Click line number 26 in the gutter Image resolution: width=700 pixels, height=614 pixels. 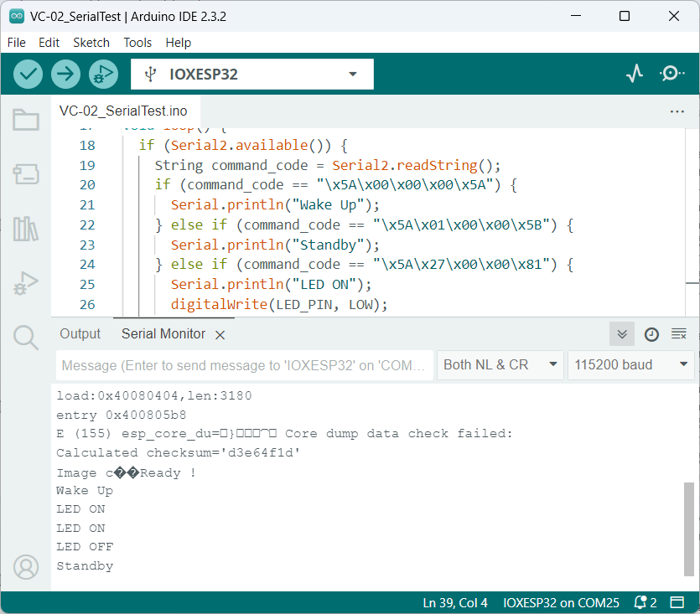pos(87,305)
